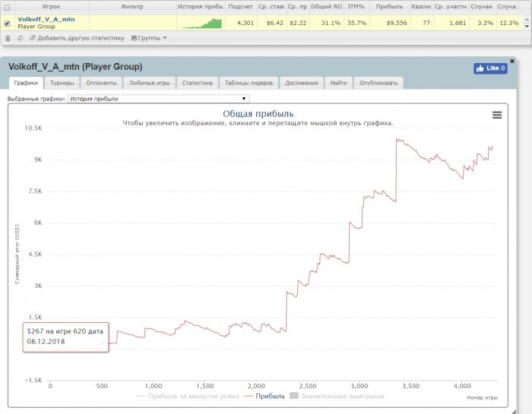532x414 pixels.
Task: Sort by the 'Игрок' column header
Action: (51, 6)
